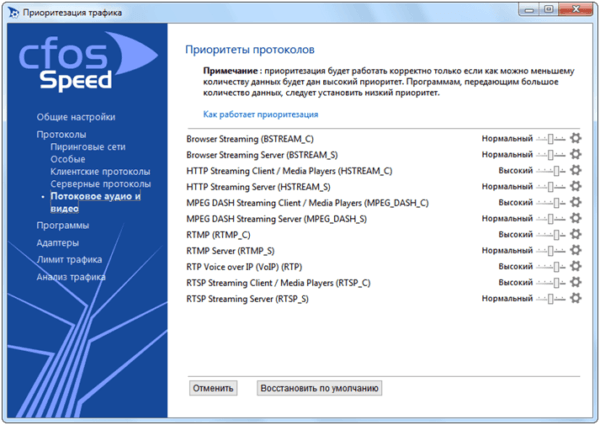Open Клиентские протоколы submenu item
Viewport: 600px width, 425px height.
(100, 171)
